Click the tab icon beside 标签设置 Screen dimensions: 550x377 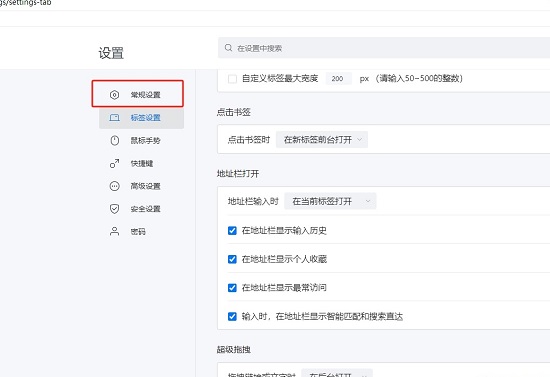pyautogui.click(x=114, y=118)
